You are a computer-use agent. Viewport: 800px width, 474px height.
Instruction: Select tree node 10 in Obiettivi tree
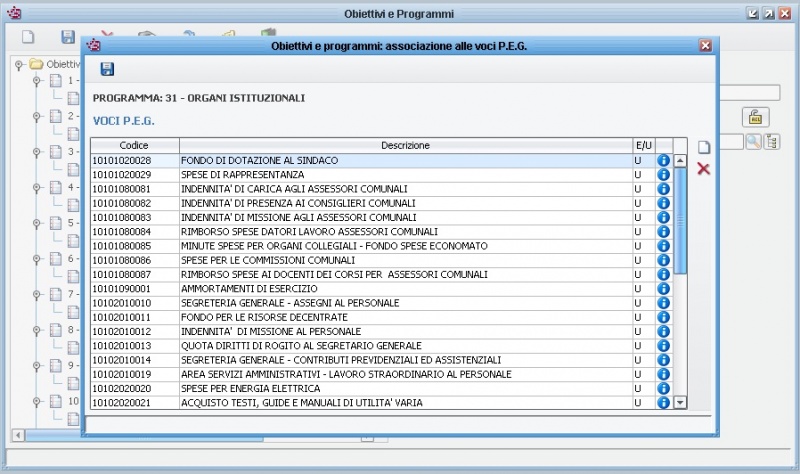65,401
